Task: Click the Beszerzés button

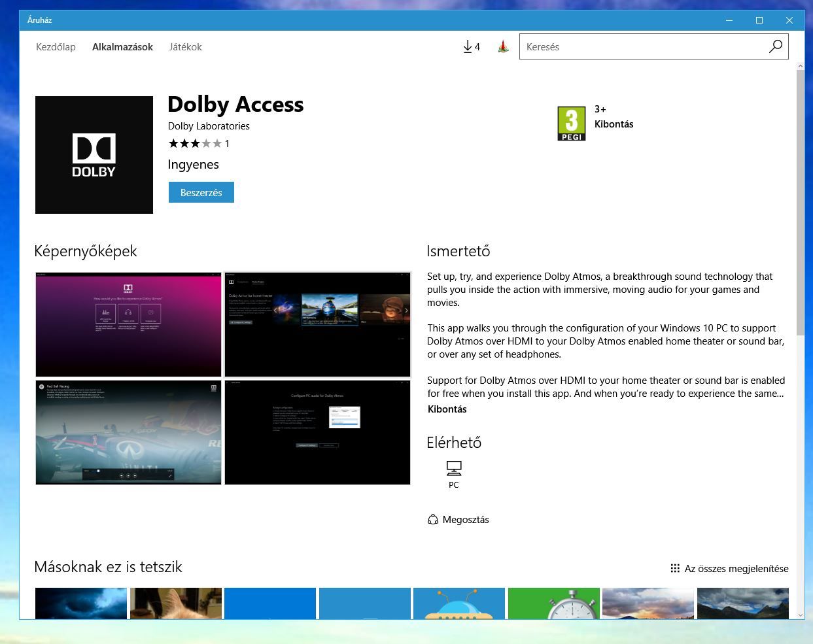Action: point(201,192)
